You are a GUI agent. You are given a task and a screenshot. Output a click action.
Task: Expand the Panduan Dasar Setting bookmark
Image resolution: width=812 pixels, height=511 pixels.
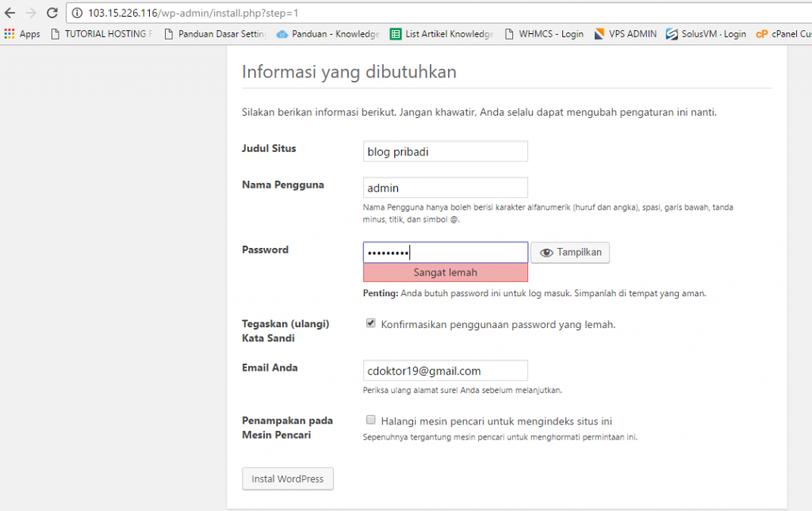(x=213, y=33)
